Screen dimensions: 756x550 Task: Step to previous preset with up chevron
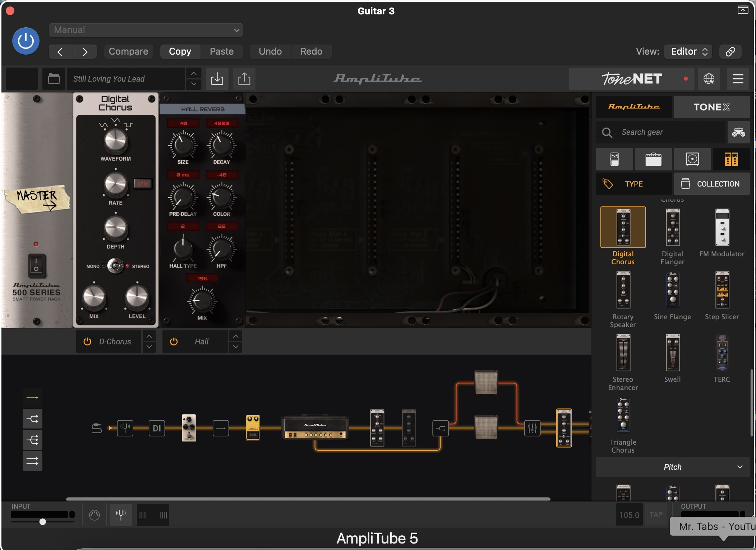tap(194, 73)
